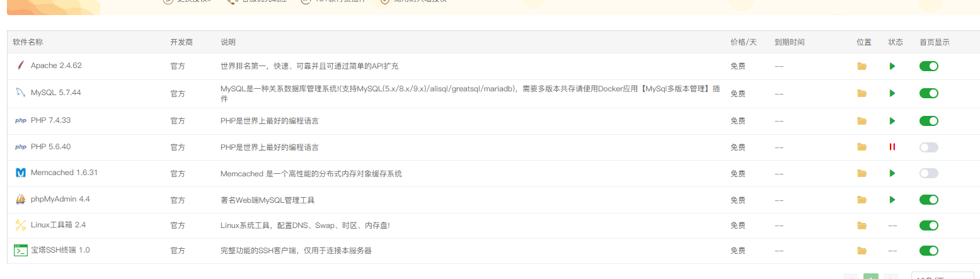Click the Apache description text

309,66
